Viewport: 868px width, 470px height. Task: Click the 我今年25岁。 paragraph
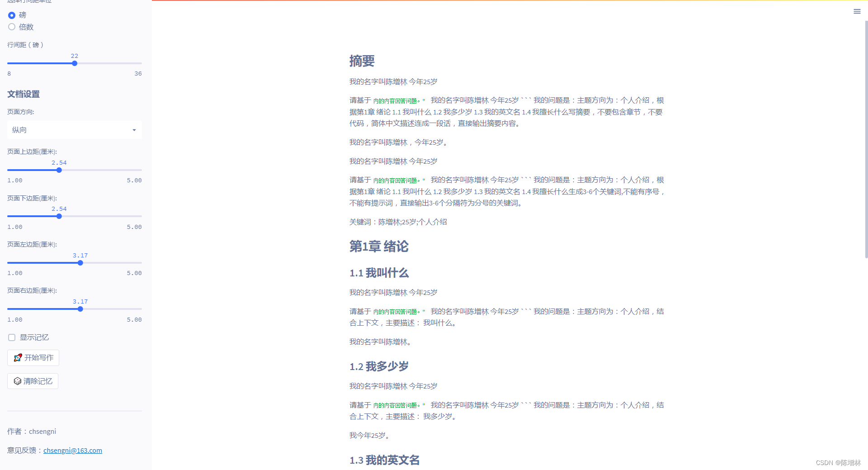(370, 436)
